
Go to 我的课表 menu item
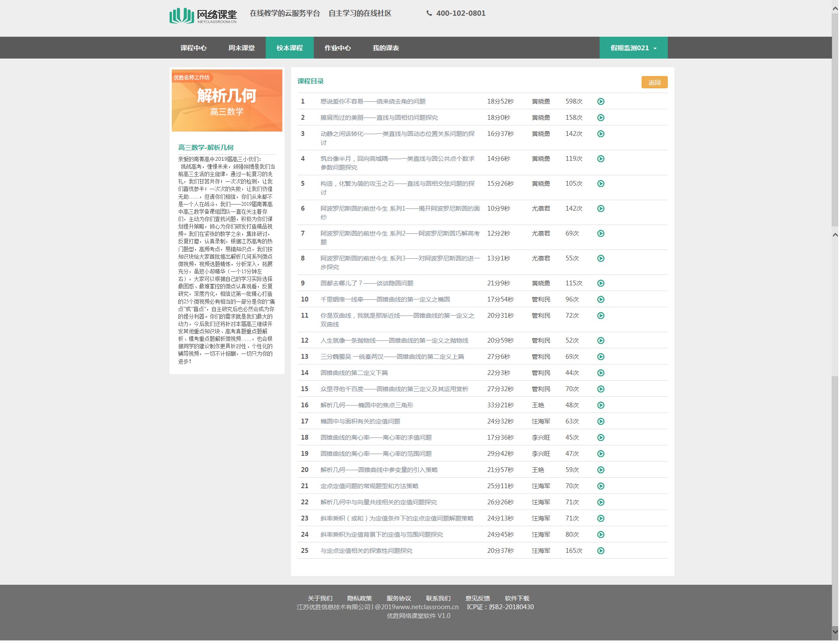[386, 48]
